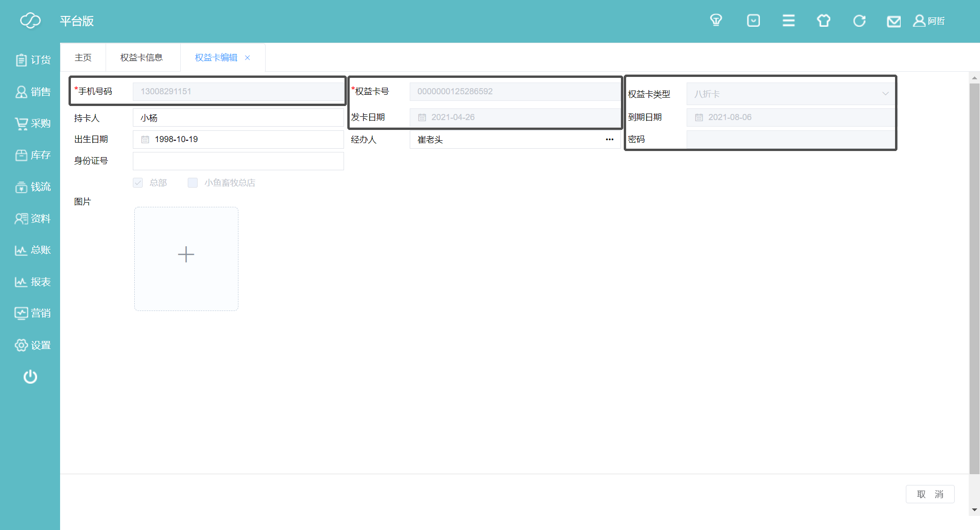Click the shirt theme icon
Image resolution: width=980 pixels, height=530 pixels.
(x=824, y=21)
